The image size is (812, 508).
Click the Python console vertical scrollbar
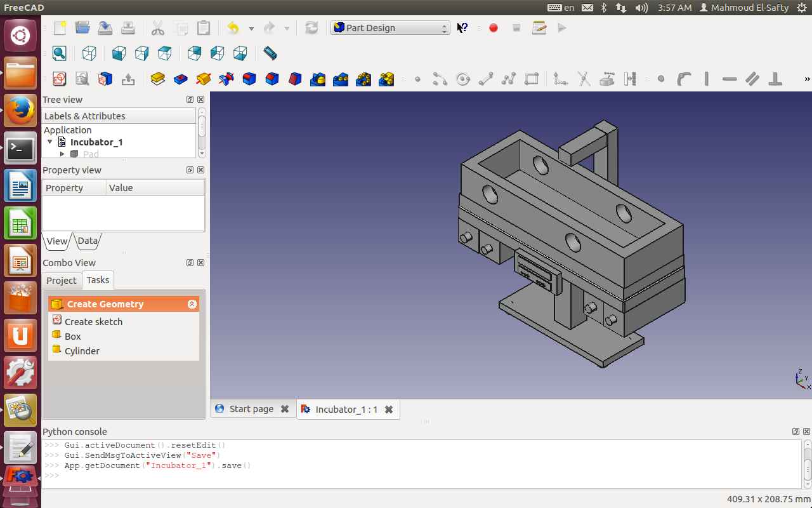[x=807, y=464]
